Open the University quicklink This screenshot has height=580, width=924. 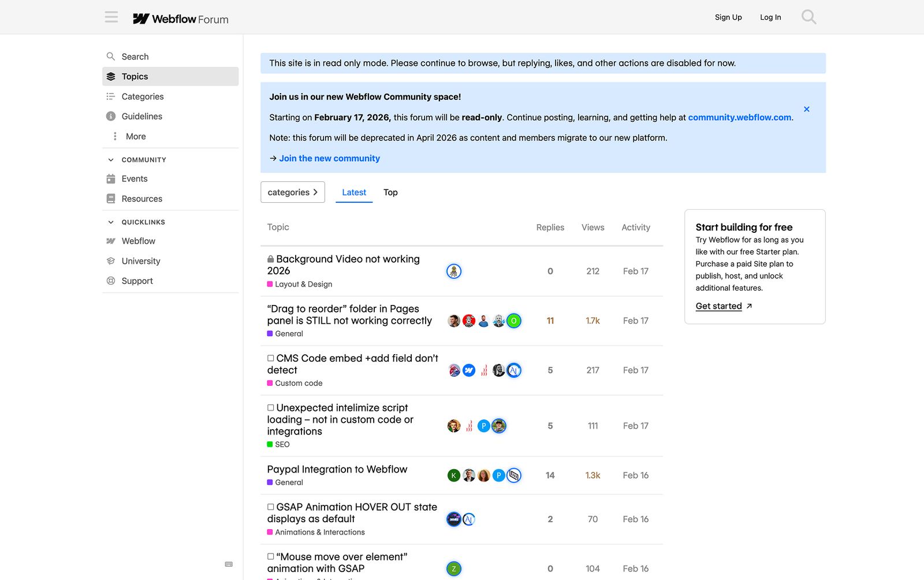click(x=170, y=261)
